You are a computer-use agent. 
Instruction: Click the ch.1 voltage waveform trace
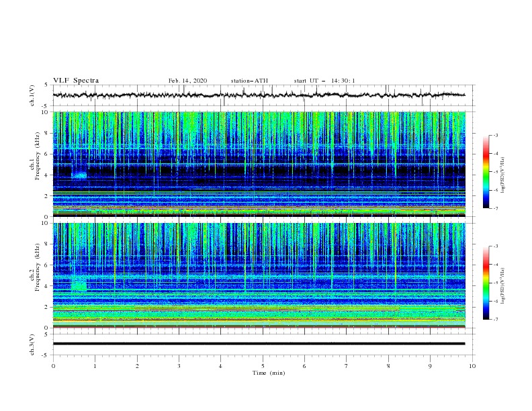pos(259,95)
